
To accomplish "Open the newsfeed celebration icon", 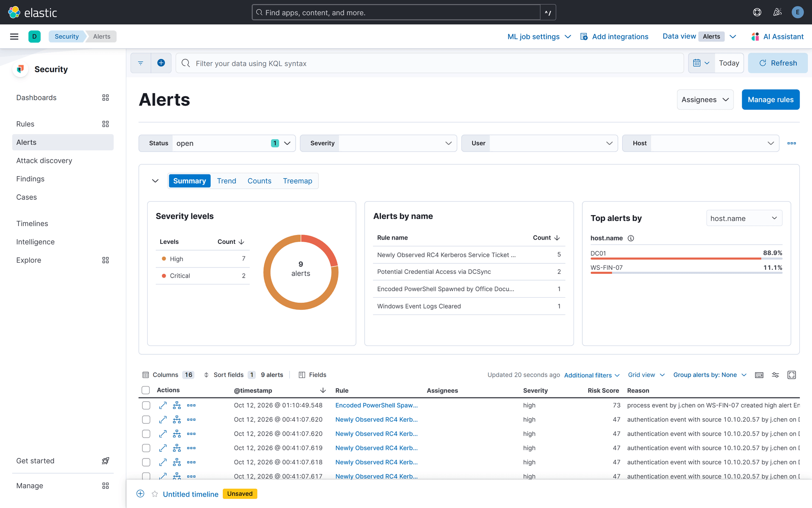I will [777, 12].
